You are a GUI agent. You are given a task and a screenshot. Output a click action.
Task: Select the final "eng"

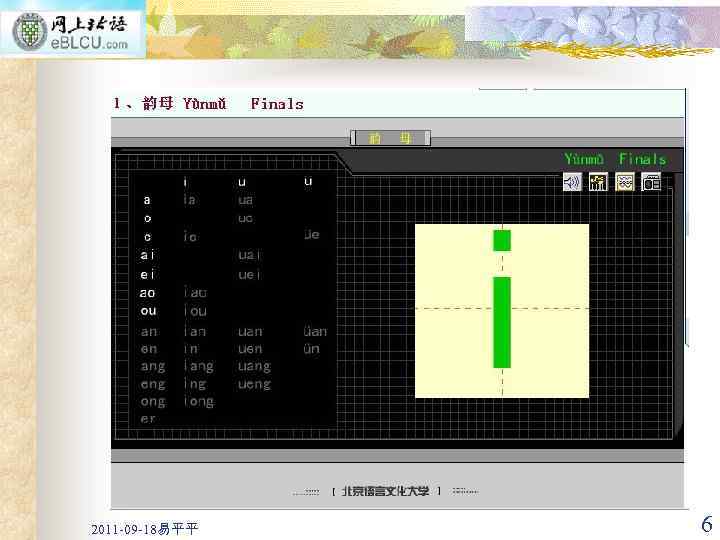pos(153,384)
